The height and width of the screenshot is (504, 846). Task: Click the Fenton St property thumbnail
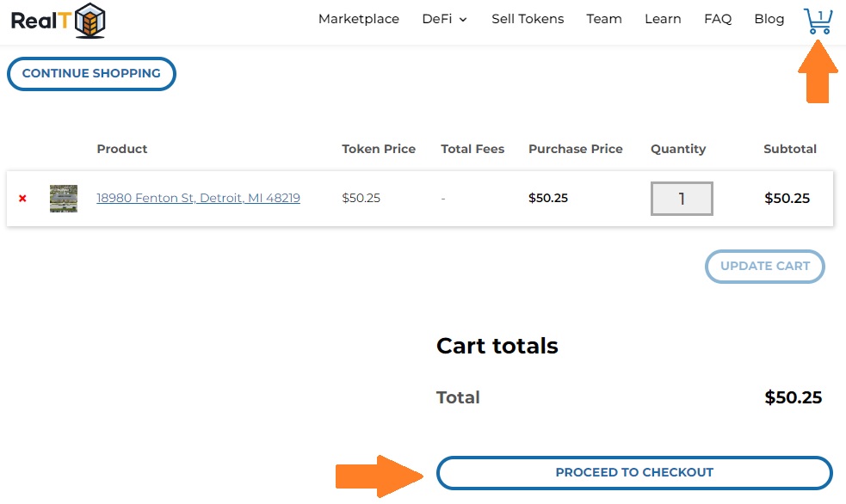tap(64, 199)
